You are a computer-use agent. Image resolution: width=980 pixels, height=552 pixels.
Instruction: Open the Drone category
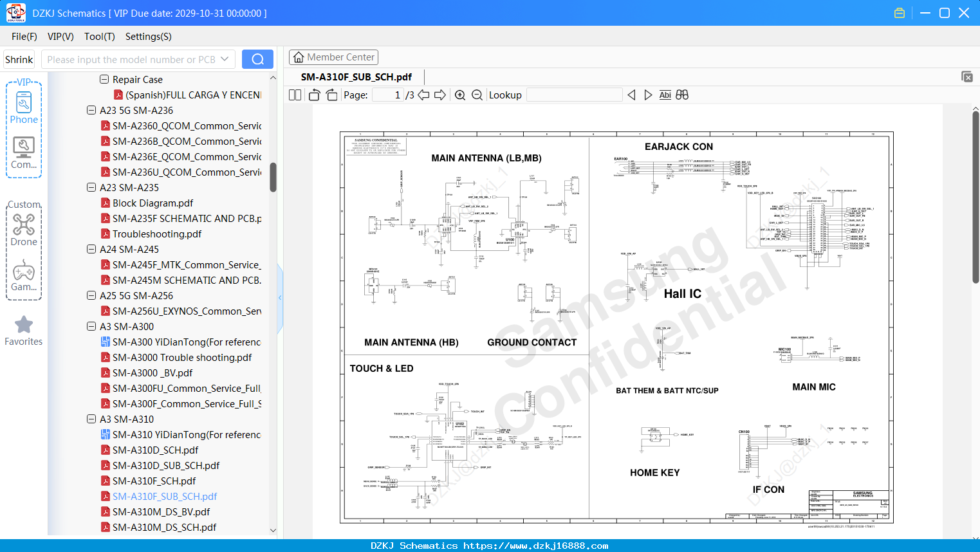(24, 230)
